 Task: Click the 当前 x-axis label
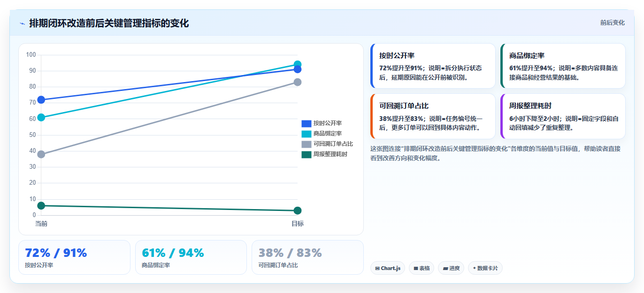click(41, 224)
